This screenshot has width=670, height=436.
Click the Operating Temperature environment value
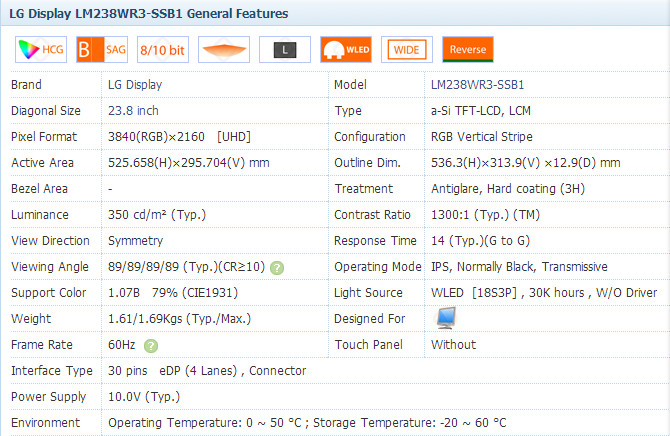307,423
